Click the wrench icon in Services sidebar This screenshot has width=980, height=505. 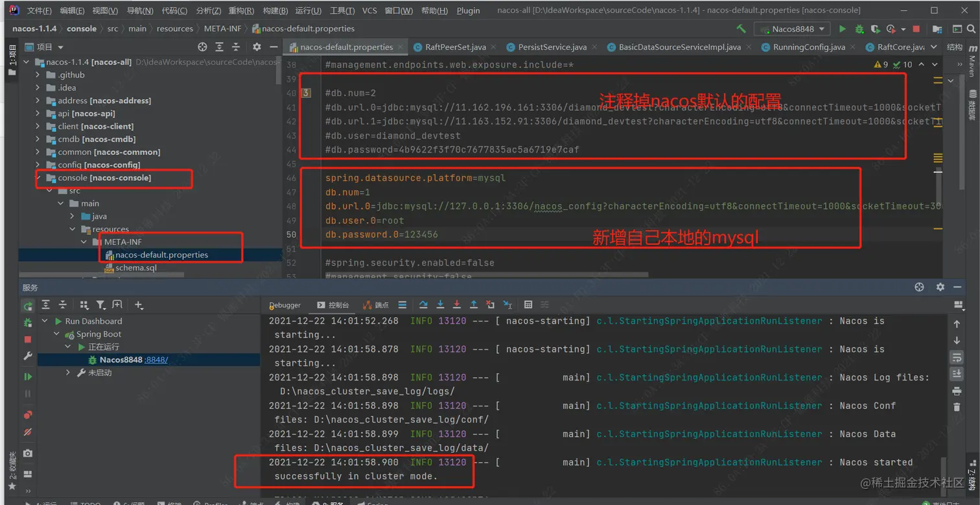click(28, 356)
